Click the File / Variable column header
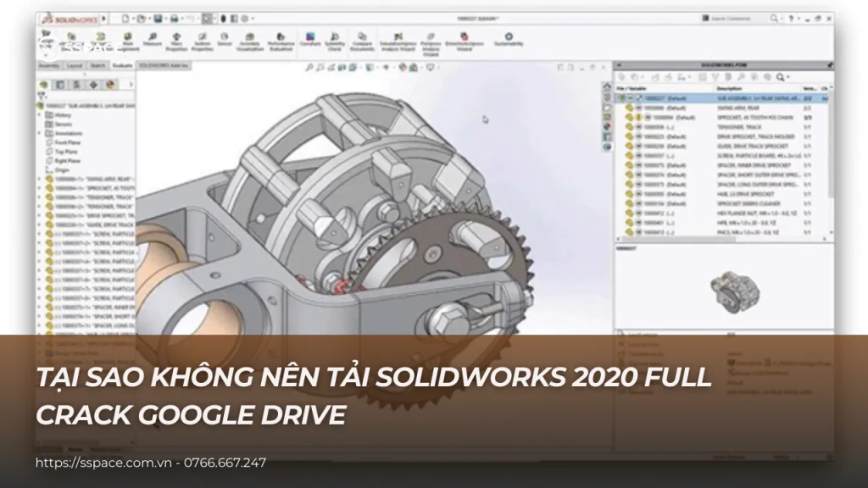 pyautogui.click(x=631, y=88)
